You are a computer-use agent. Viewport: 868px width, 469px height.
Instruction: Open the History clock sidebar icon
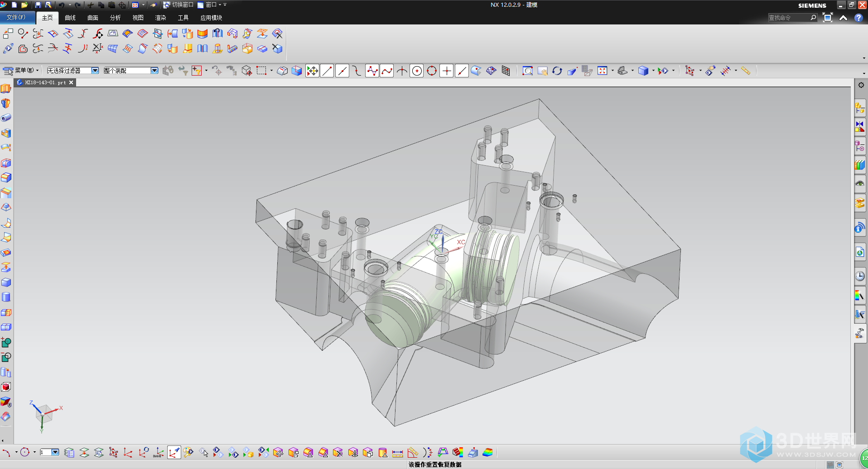(860, 276)
